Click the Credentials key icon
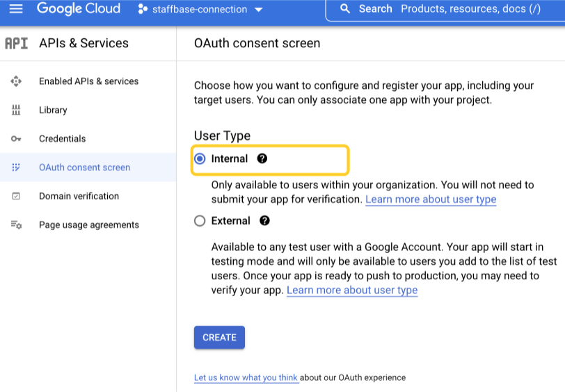 (x=16, y=138)
